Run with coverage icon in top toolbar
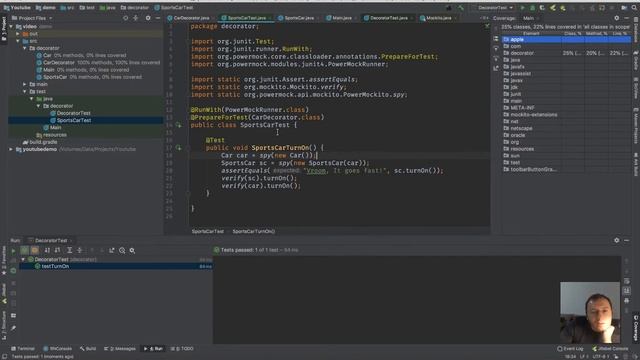640x360 pixels. click(x=542, y=8)
